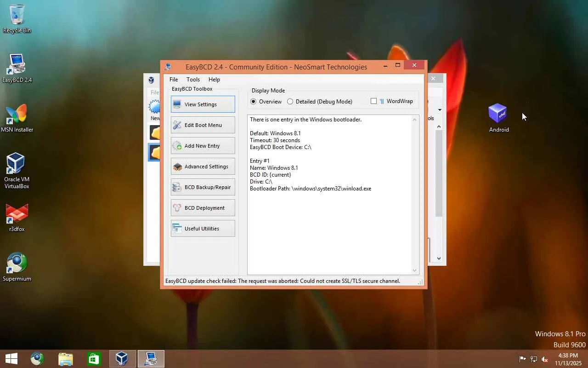
Task: Open the Windows Store taskbar icon
Action: click(x=94, y=359)
